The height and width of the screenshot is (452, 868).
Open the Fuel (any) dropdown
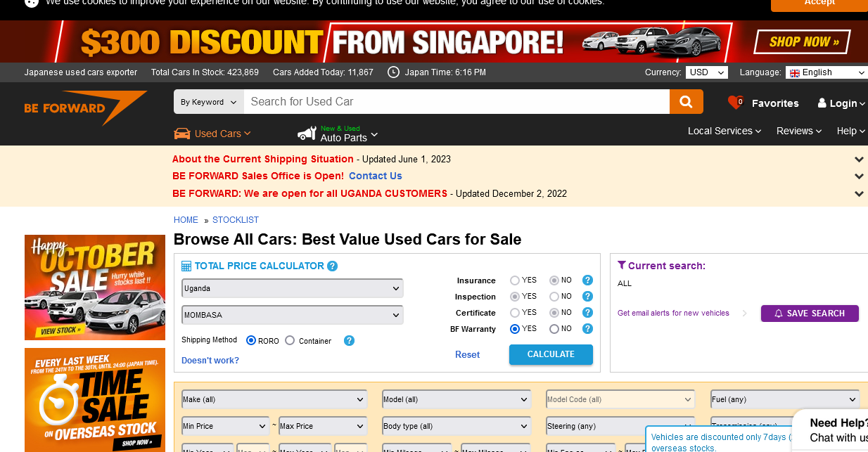coord(785,399)
